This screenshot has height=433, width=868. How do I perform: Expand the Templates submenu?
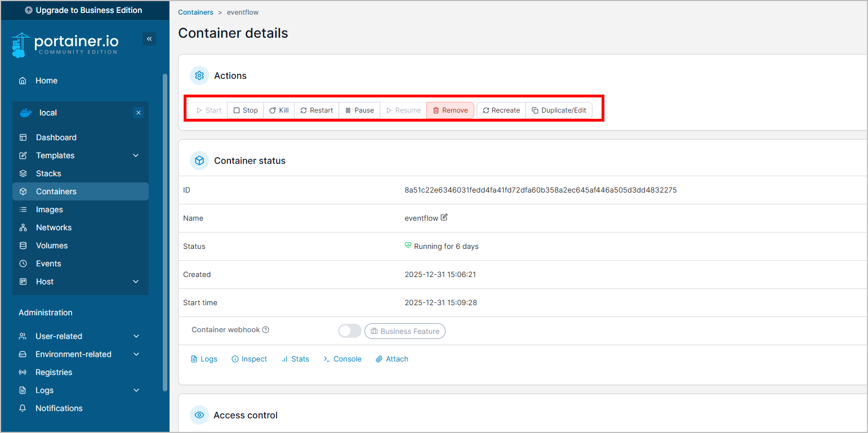136,155
